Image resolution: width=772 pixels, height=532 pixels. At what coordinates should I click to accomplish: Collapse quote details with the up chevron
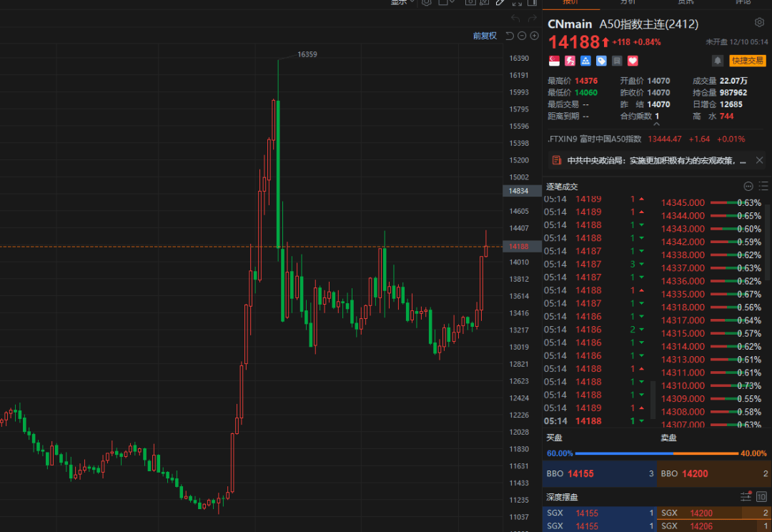pyautogui.click(x=656, y=124)
